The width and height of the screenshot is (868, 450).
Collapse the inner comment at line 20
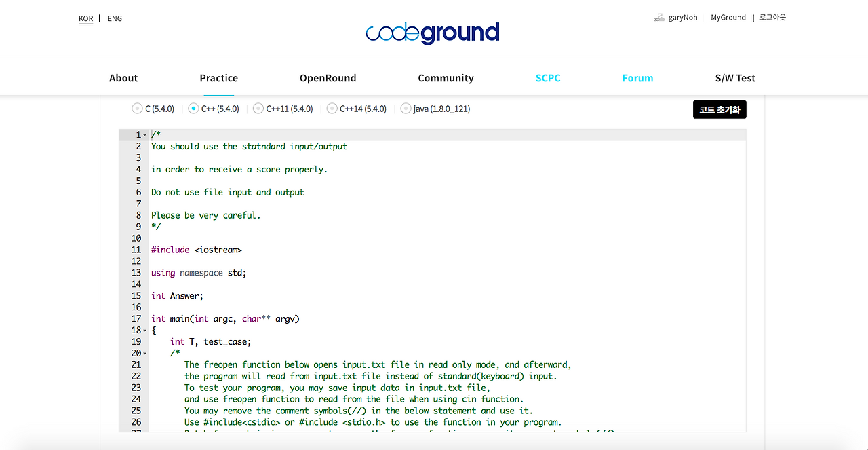pyautogui.click(x=145, y=354)
